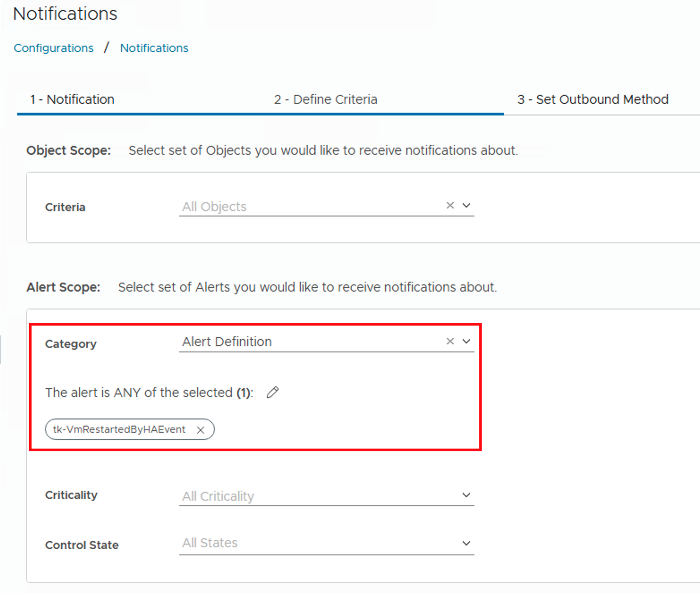Viewport: 700px width, 593px height.
Task: Open the Control State dropdown chevron
Action: pos(466,543)
